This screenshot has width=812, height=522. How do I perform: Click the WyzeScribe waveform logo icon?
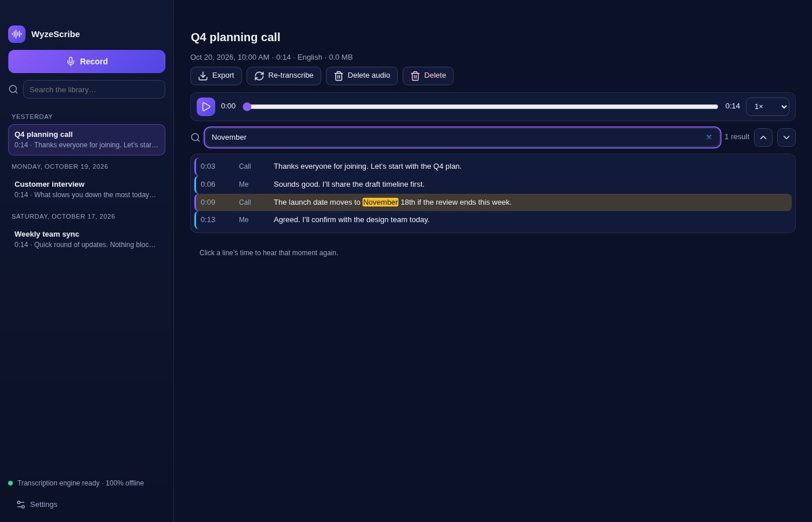[x=17, y=34]
